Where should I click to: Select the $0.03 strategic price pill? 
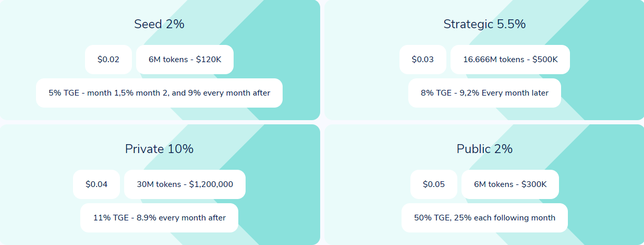[x=423, y=60]
